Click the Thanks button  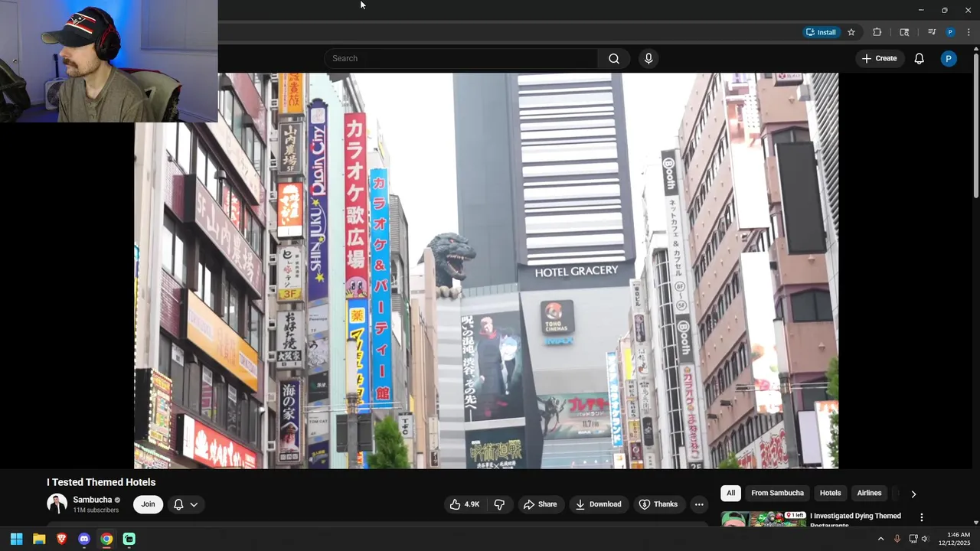click(658, 504)
